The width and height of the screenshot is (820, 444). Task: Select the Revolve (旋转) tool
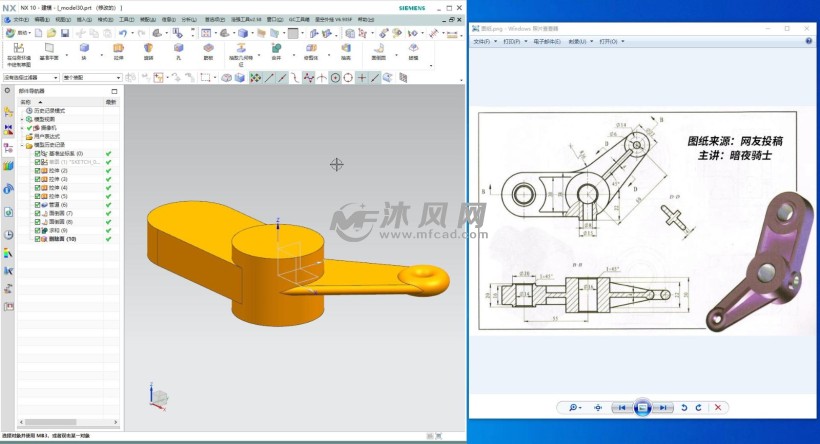tap(149, 52)
